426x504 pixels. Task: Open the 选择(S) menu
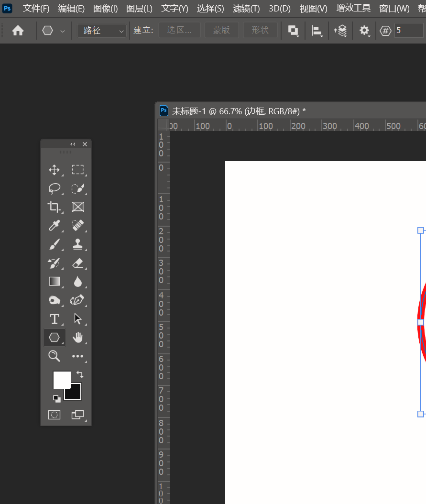(210, 8)
